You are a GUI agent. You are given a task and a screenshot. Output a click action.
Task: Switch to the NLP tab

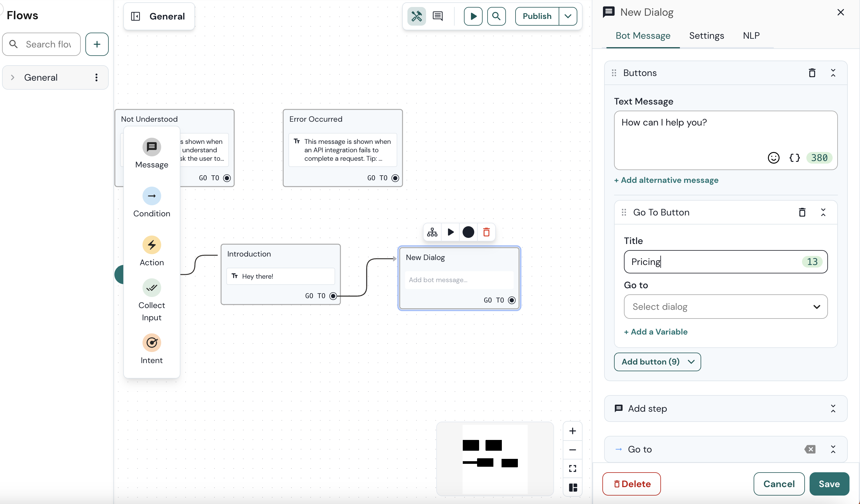tap(752, 36)
